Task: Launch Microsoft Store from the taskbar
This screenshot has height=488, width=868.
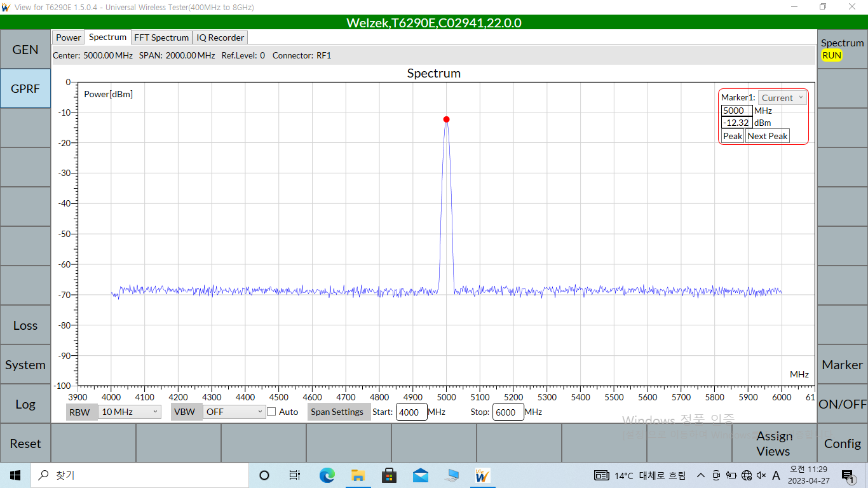Action: (389, 475)
